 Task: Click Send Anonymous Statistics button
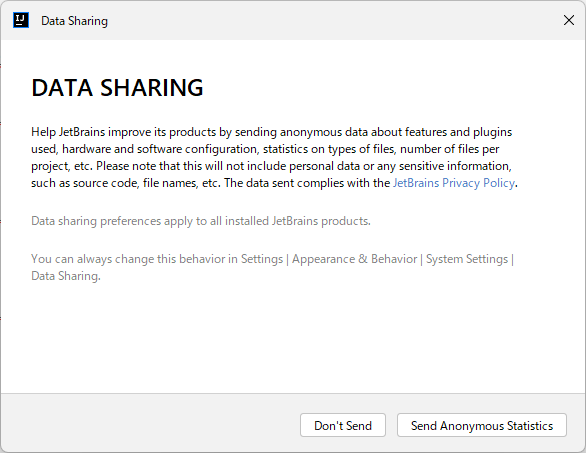(x=482, y=425)
